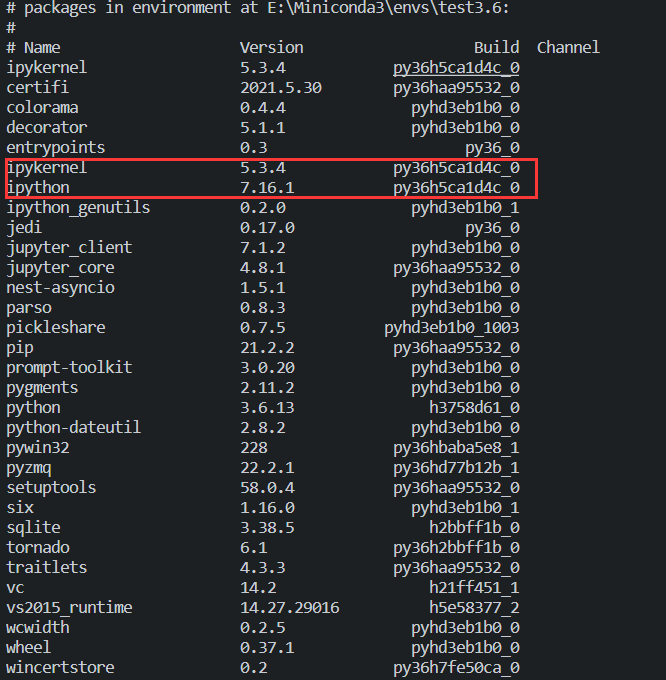The image size is (666, 680).
Task: Click version 3.0.20 of prompt-toolkit
Action: (x=267, y=367)
